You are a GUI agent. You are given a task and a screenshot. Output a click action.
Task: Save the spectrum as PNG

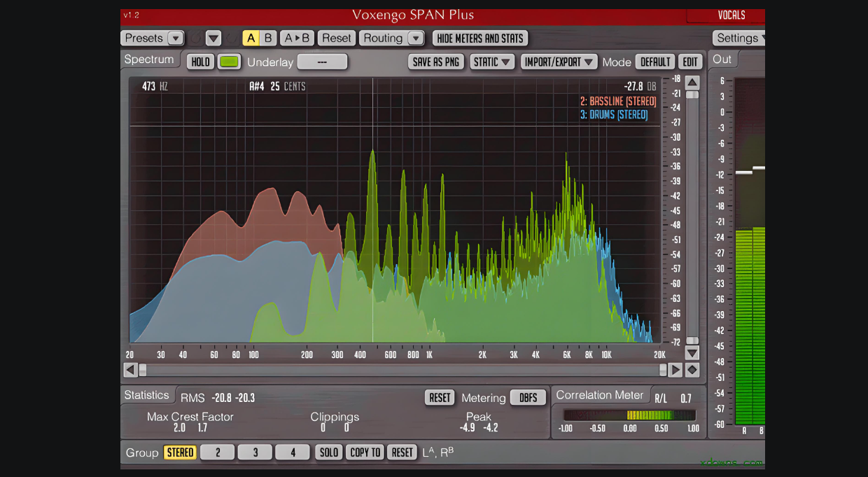(x=436, y=62)
